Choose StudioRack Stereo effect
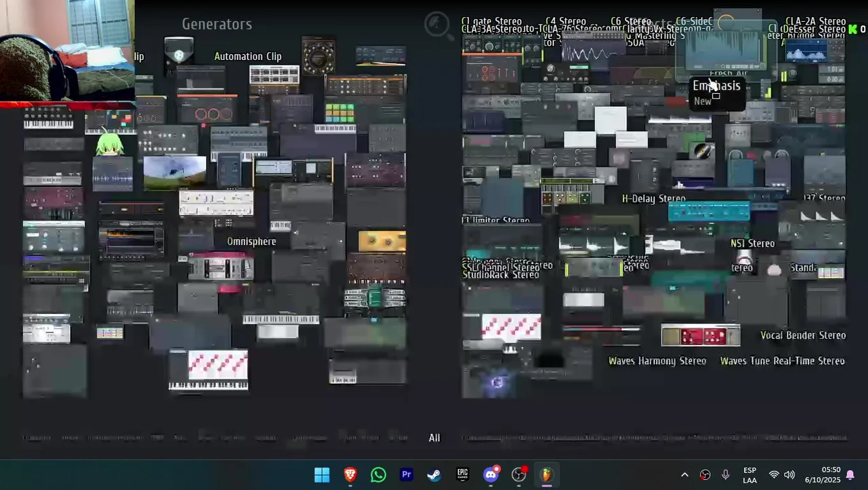The image size is (868, 490). pos(501,275)
